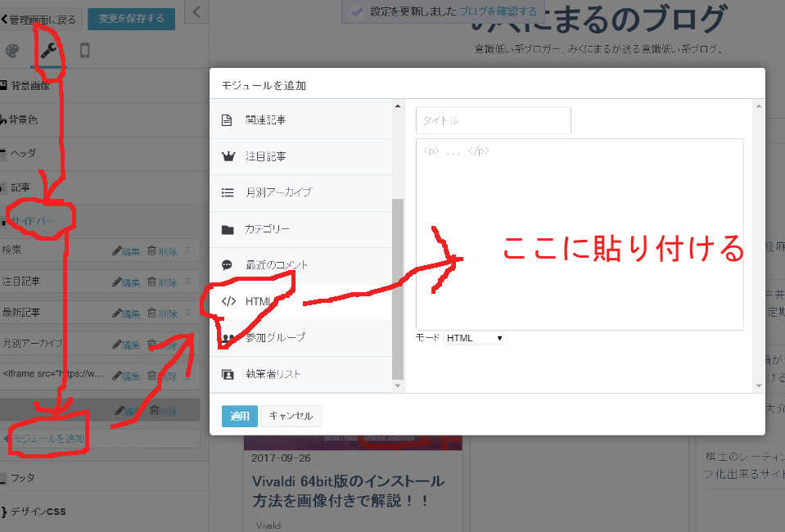
Task: Expand the 背景画像 section
Action: tap(104, 86)
